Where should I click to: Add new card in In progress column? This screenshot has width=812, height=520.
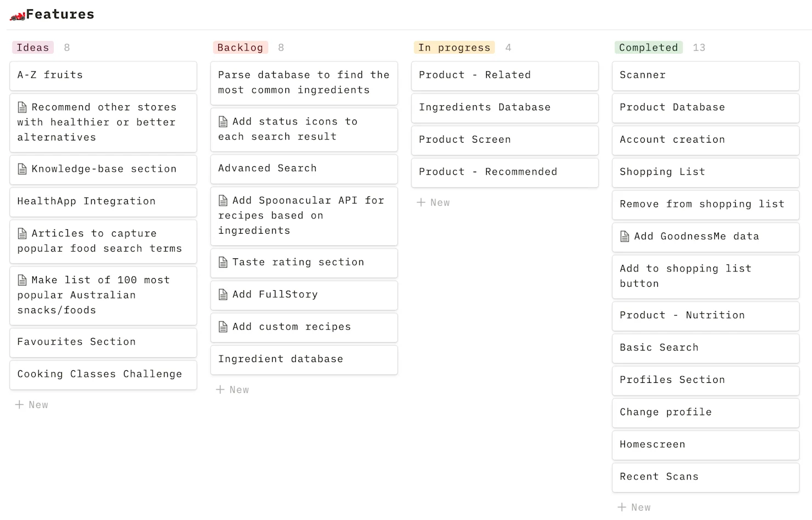coord(433,202)
